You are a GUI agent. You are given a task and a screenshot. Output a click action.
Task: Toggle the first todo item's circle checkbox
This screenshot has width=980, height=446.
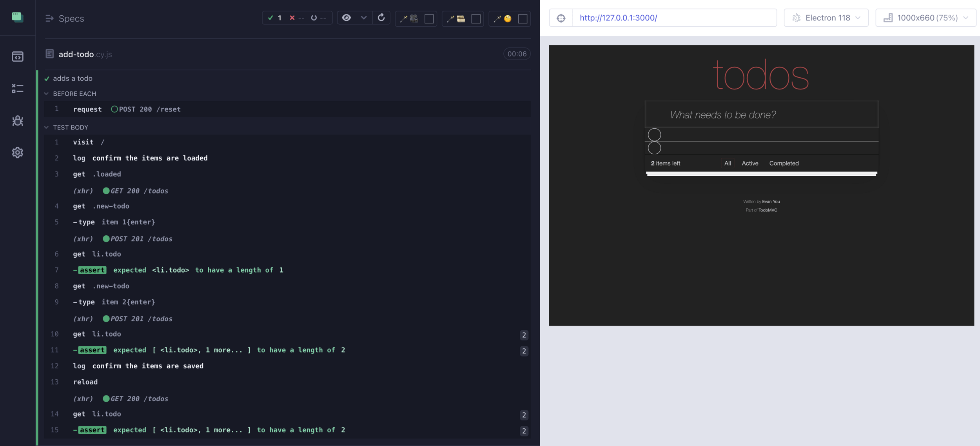tap(654, 135)
